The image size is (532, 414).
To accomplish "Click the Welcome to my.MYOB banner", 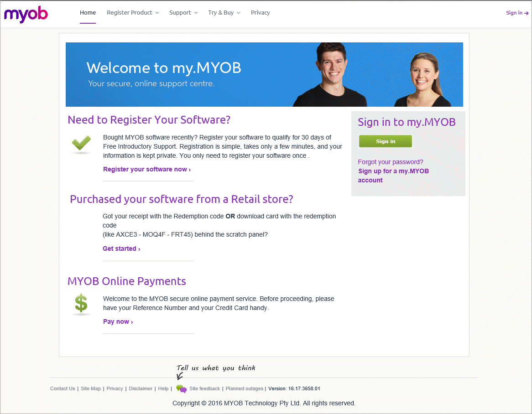I will [x=264, y=75].
